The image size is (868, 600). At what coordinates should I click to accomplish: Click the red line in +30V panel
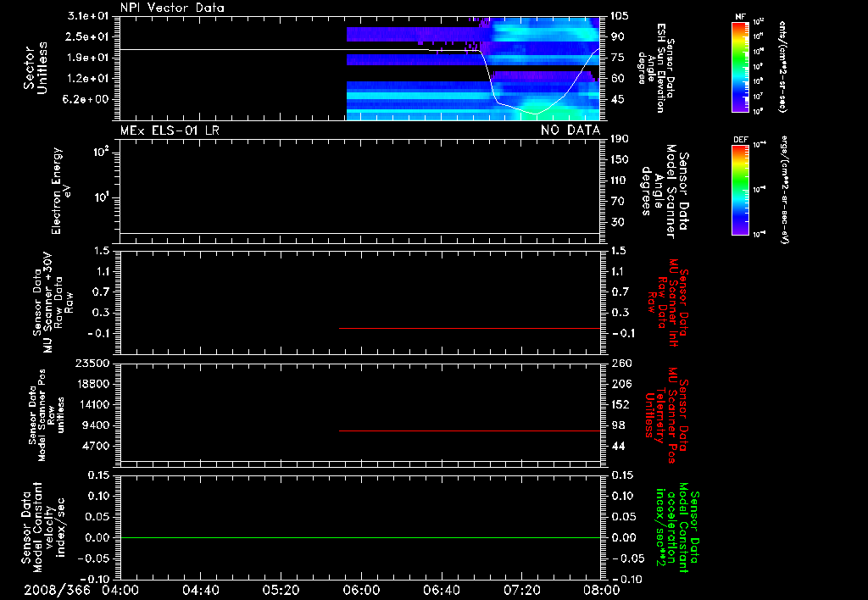click(470, 328)
